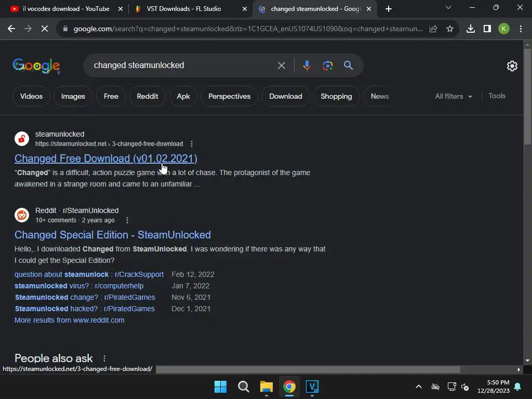The image size is (532, 399).
Task: Open options for steamunlocked result
Action: coord(192,144)
